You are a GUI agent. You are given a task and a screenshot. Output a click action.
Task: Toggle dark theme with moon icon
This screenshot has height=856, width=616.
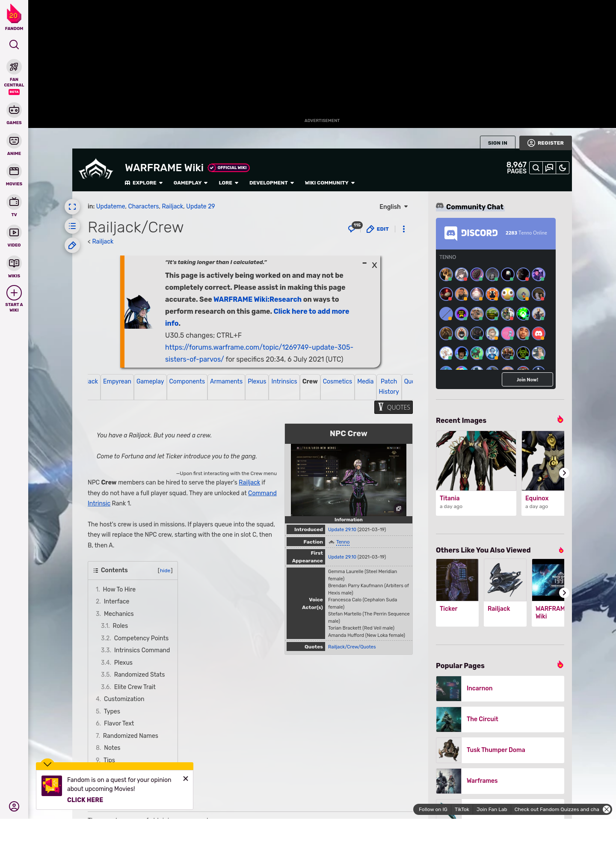tap(563, 168)
